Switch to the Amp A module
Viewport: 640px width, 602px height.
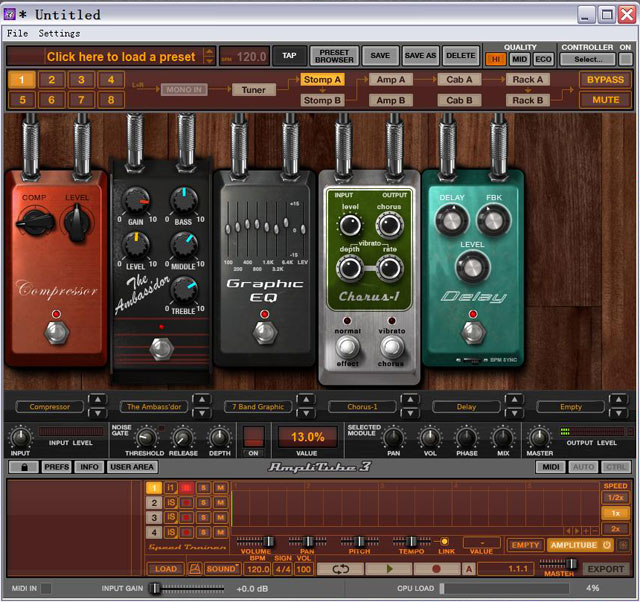[391, 80]
